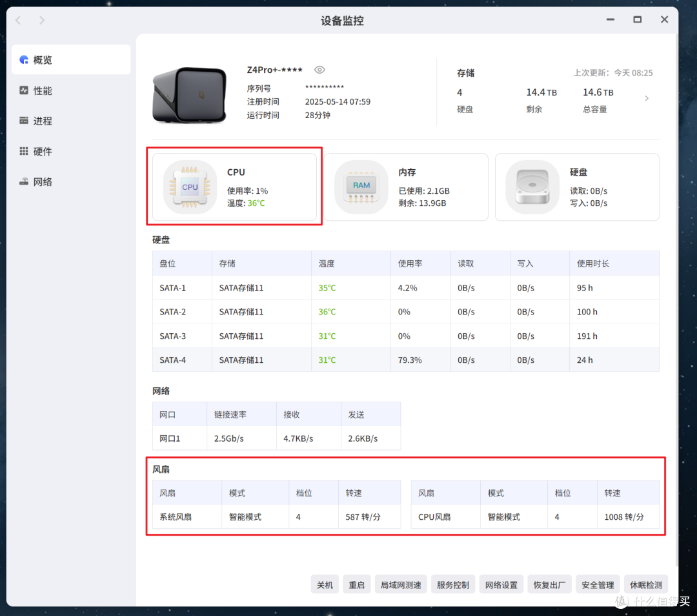Select the SATA-2 disk row
Image resolution: width=697 pixels, height=616 pixels.
(406, 312)
